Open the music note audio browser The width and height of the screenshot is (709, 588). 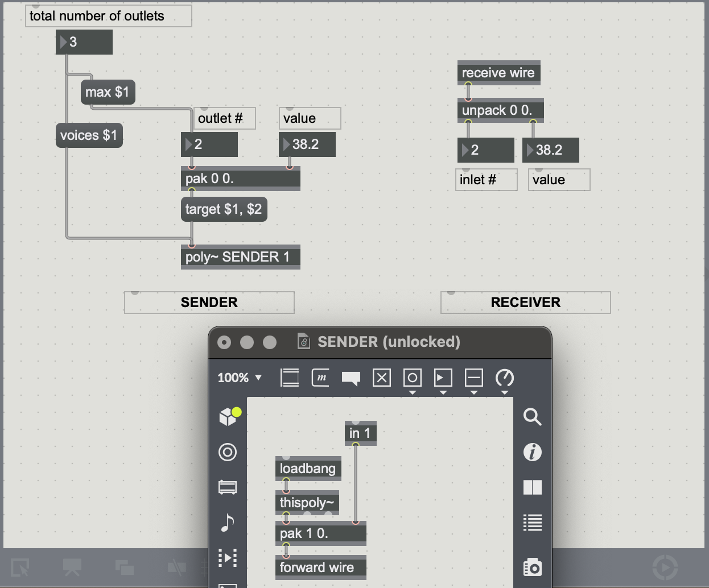[x=228, y=523]
